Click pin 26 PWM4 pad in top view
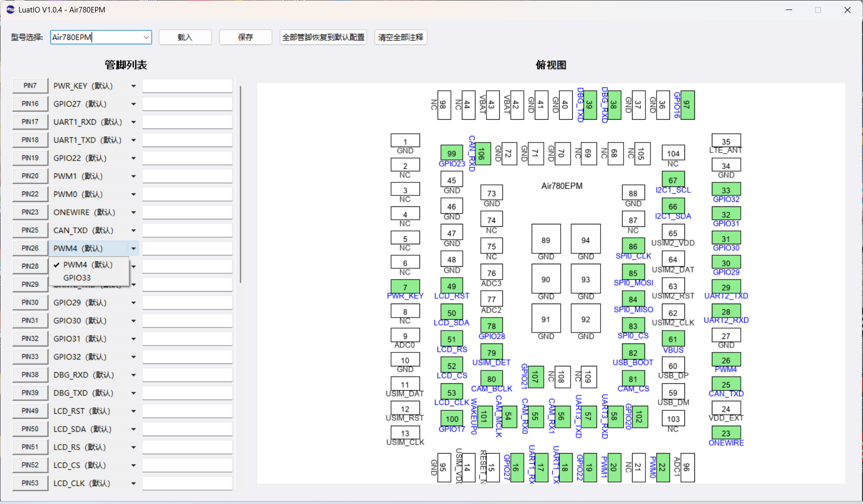This screenshot has width=863, height=504. (726, 359)
